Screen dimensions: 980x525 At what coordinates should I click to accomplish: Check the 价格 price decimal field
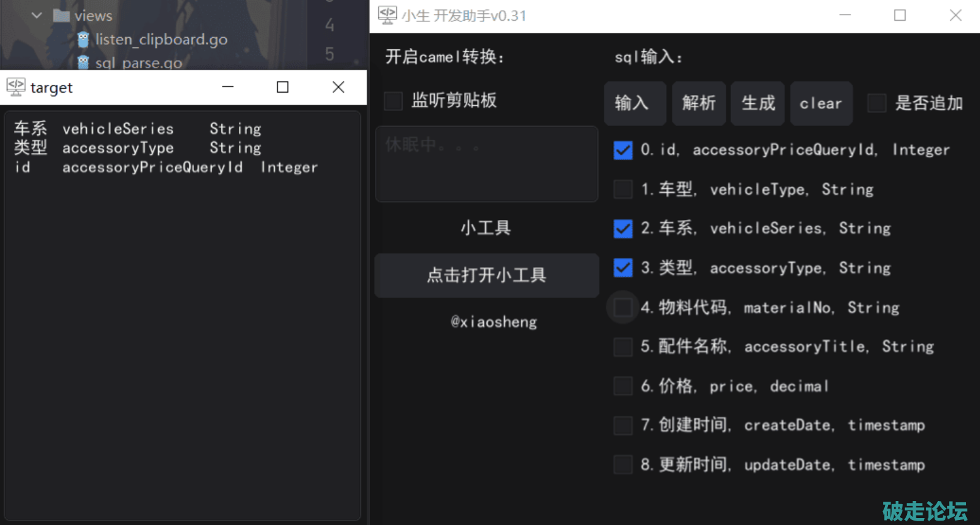[x=623, y=386]
